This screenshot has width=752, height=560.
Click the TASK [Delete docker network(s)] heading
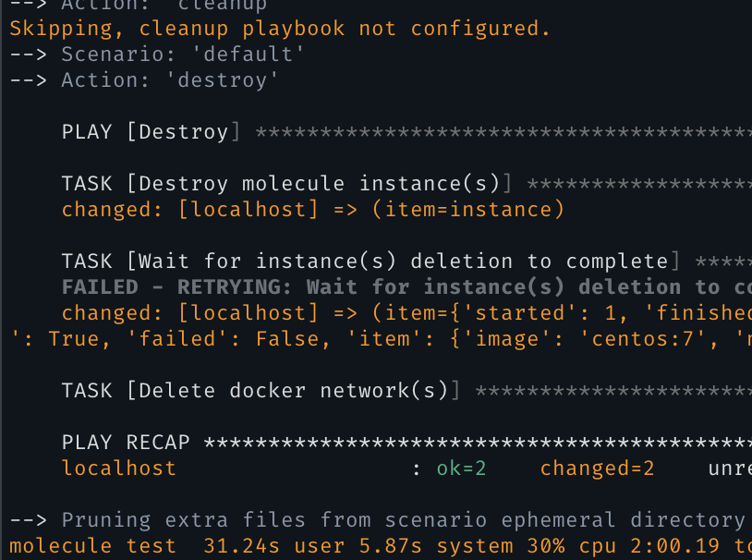pos(261,391)
